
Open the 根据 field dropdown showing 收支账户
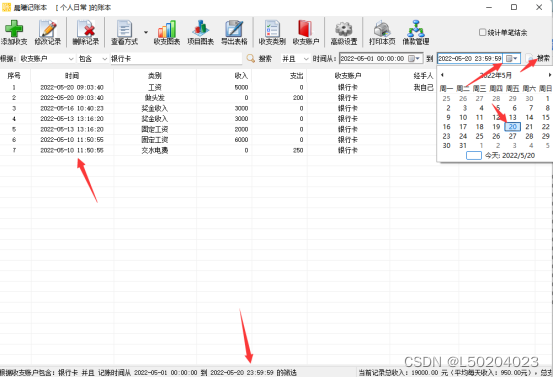click(x=47, y=59)
